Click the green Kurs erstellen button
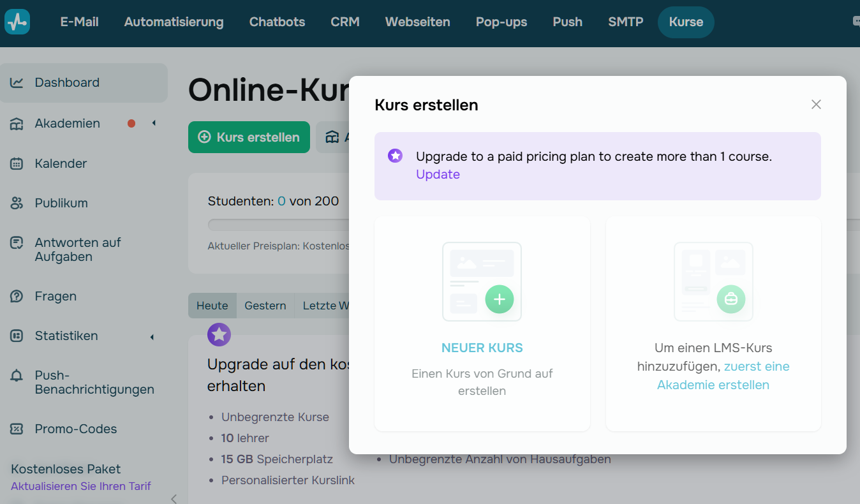Viewport: 860px width, 504px height. pos(249,137)
